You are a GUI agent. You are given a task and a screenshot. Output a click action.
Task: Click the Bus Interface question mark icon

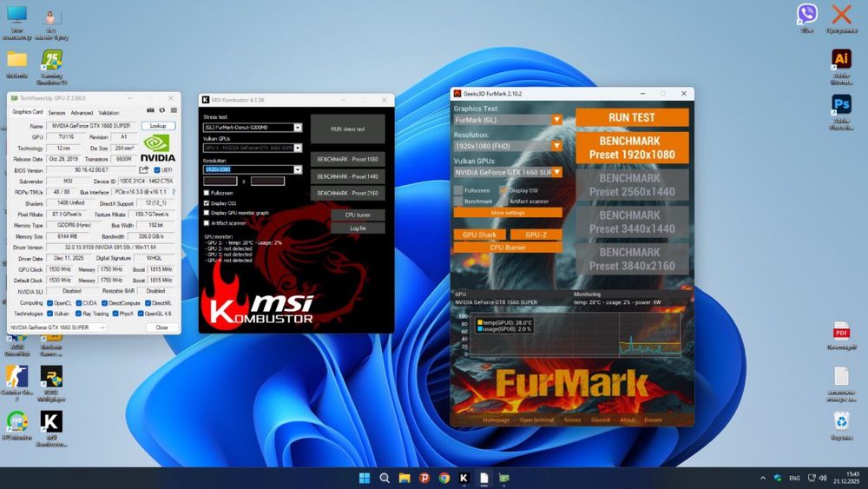pos(174,192)
